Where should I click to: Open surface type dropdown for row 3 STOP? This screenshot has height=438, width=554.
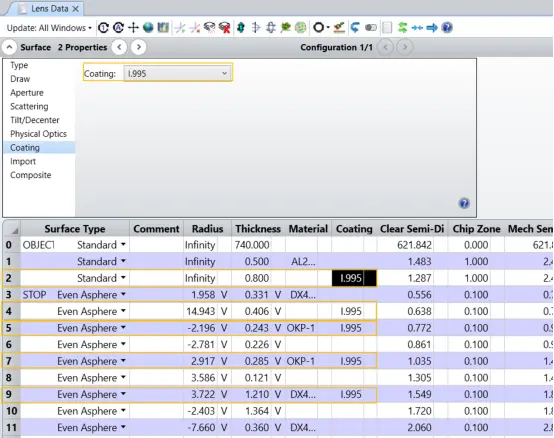click(123, 294)
